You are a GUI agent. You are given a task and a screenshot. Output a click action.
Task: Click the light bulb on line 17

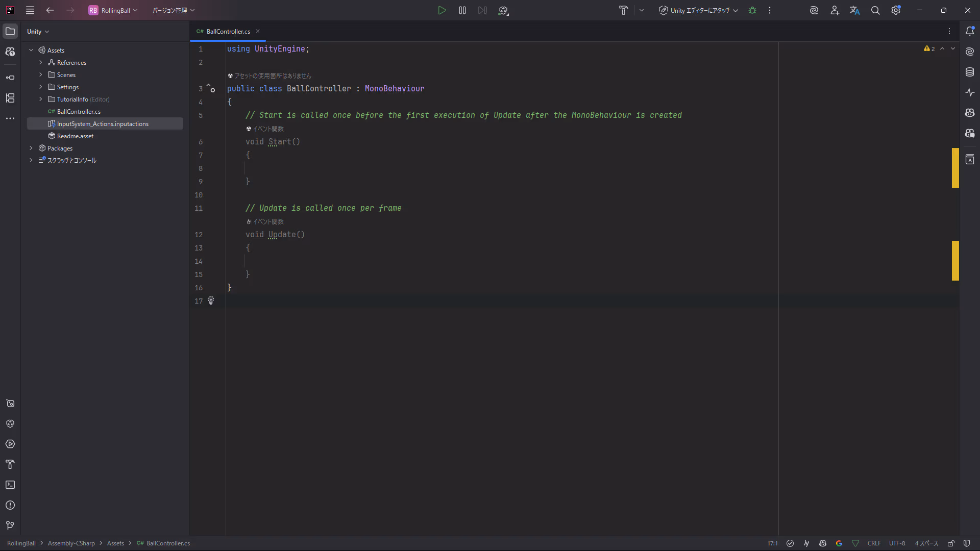pyautogui.click(x=211, y=300)
